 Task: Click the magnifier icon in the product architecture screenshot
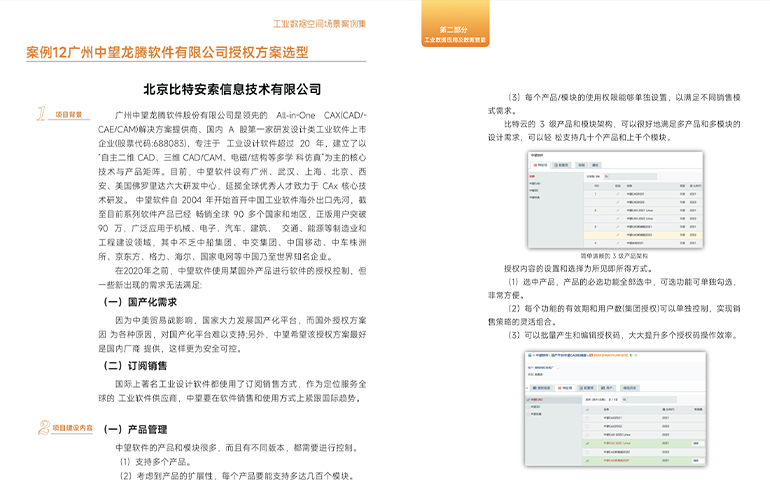(x=606, y=176)
